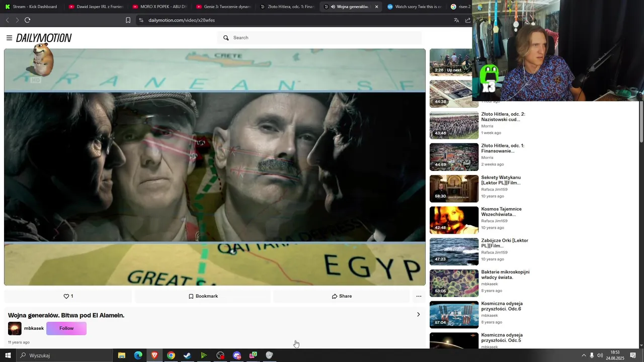Open Sekrety Watykanu video title

click(501, 180)
